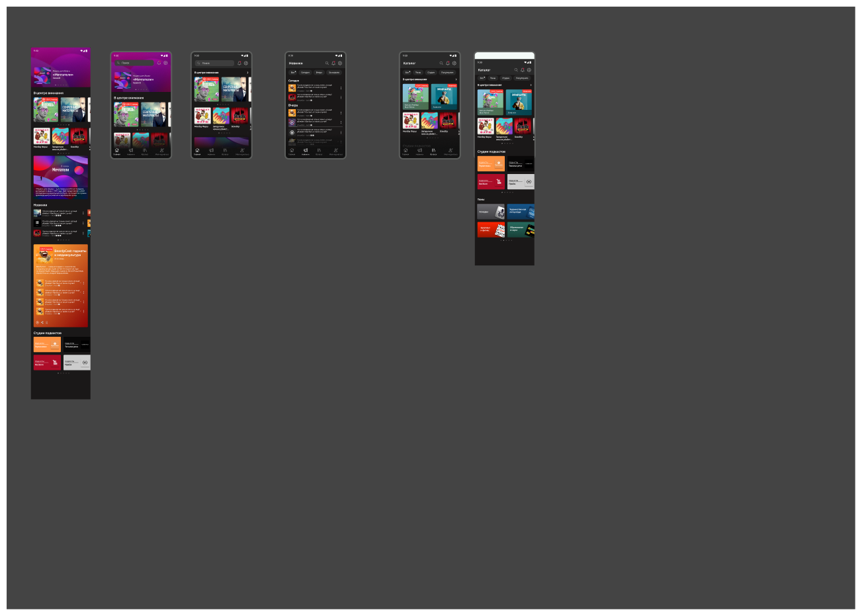This screenshot has height=616, width=862.
Task: Open the three-dot menu of first Сегодня episode
Action: (x=341, y=88)
